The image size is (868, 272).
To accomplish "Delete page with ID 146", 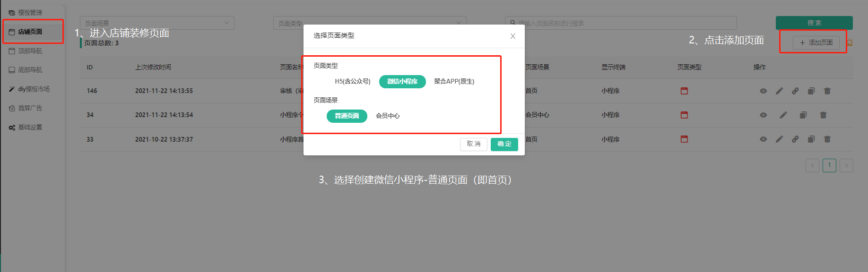I will pos(827,91).
